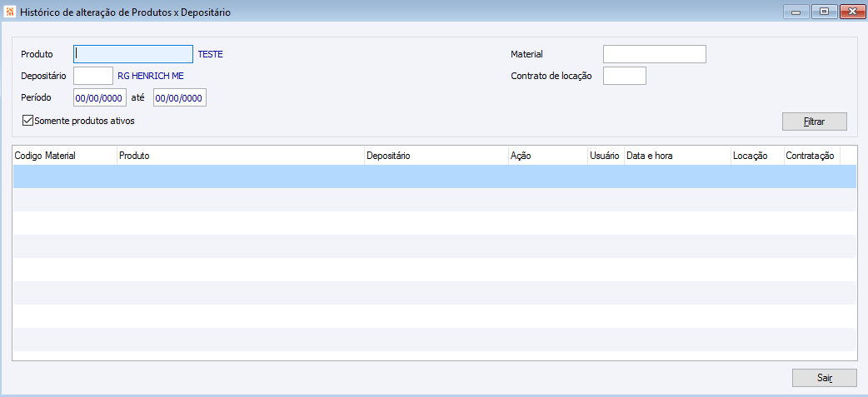Focus the Produto input field

point(132,54)
